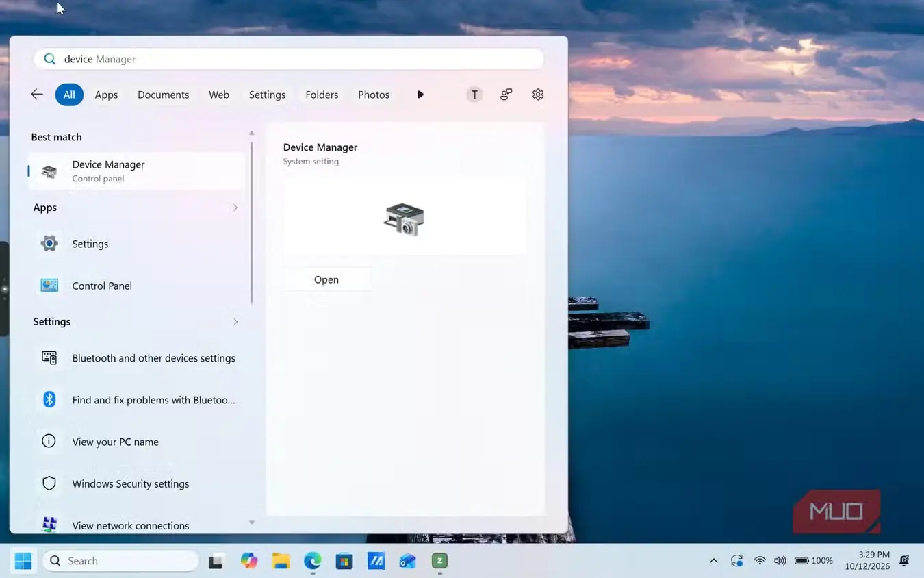Expand the Settings results section chevron
924x578 pixels.
click(235, 321)
